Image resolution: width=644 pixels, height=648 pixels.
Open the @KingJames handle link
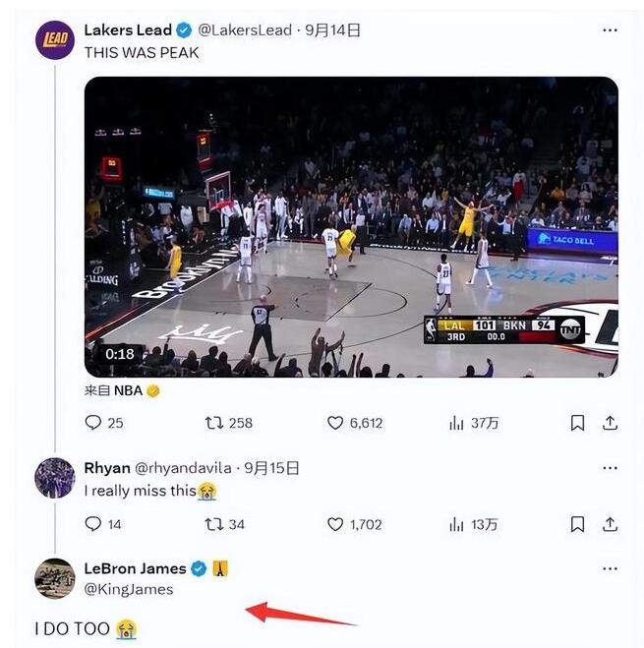point(128,589)
